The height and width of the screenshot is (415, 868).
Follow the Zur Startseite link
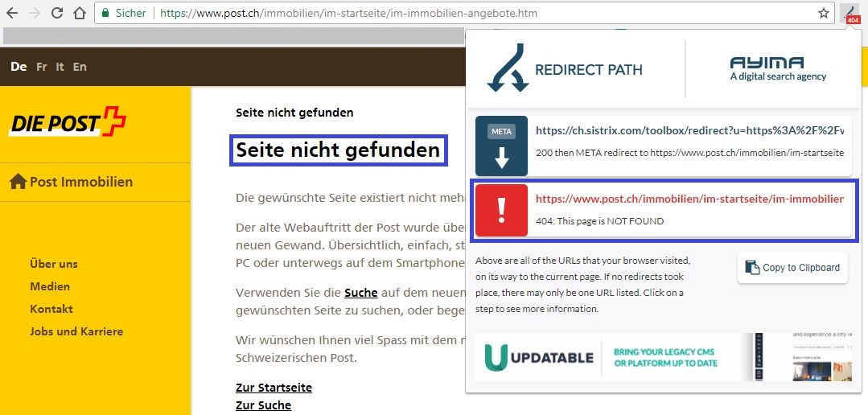pyautogui.click(x=274, y=388)
